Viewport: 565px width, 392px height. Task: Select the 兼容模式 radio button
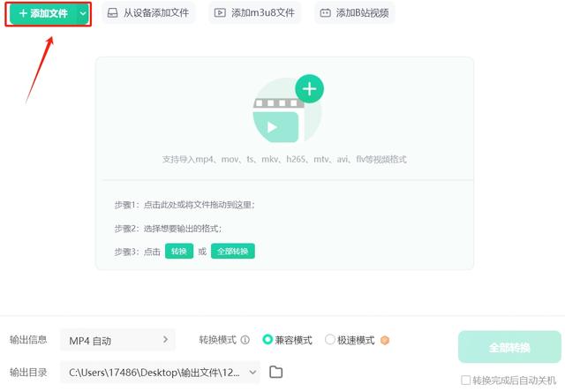click(267, 339)
